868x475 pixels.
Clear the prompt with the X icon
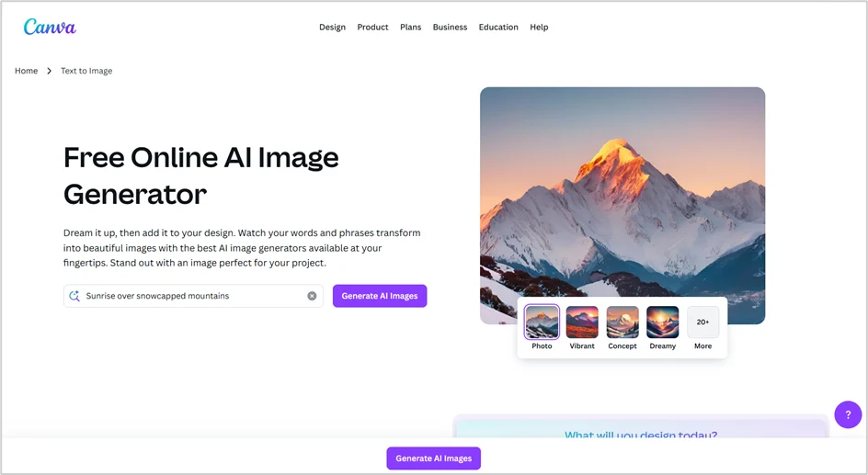pyautogui.click(x=313, y=296)
